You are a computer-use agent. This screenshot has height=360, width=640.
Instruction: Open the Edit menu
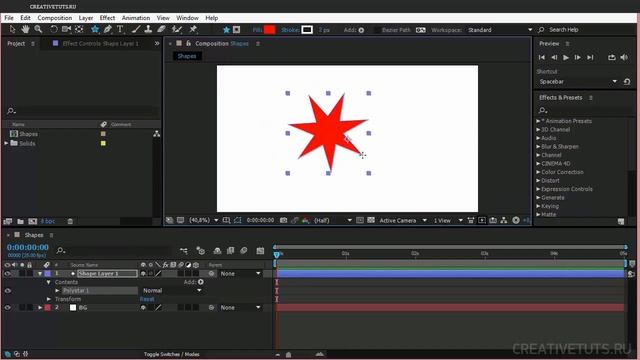pos(25,18)
